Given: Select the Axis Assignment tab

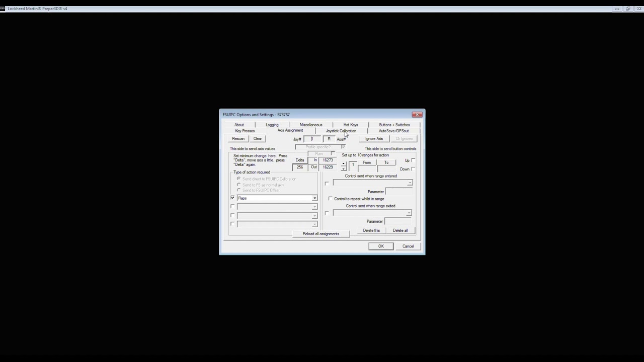Looking at the screenshot, I should coord(290,130).
